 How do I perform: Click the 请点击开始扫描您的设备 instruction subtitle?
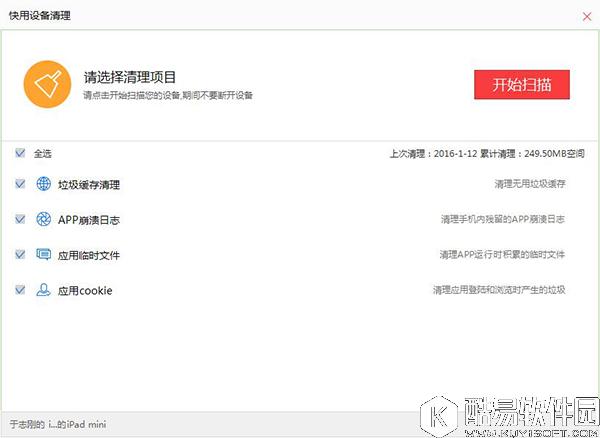coord(168,95)
